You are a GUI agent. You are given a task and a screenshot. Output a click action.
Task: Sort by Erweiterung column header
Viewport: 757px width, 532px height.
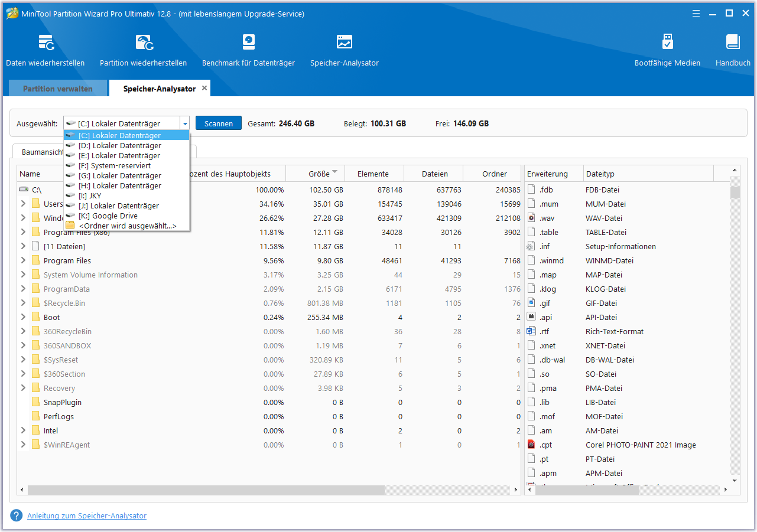pyautogui.click(x=554, y=174)
